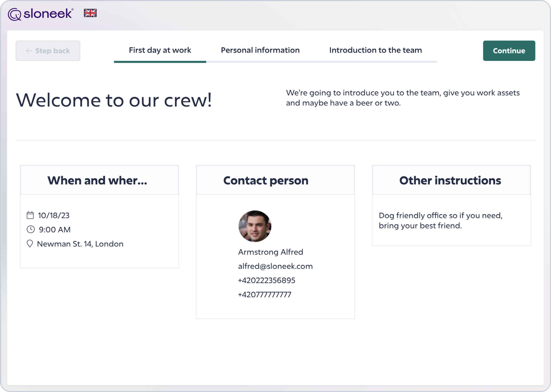Open the UK flag language selector
This screenshot has height=392, width=551.
point(90,13)
